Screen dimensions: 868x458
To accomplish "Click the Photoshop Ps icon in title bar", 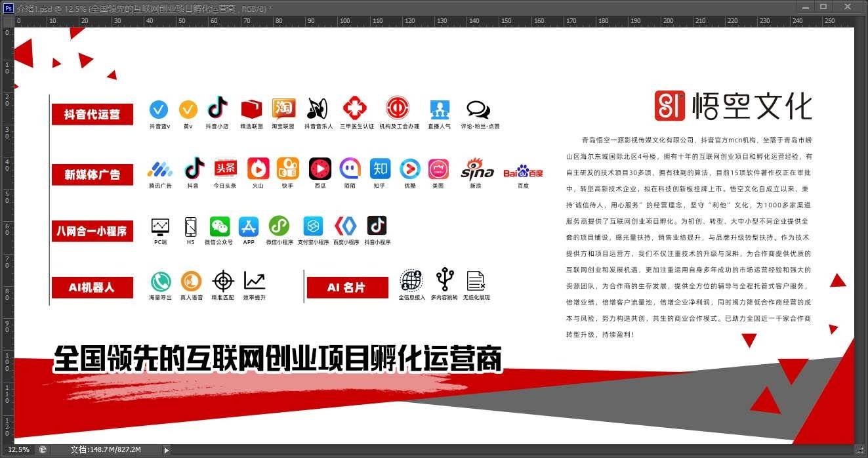I will click(x=9, y=7).
